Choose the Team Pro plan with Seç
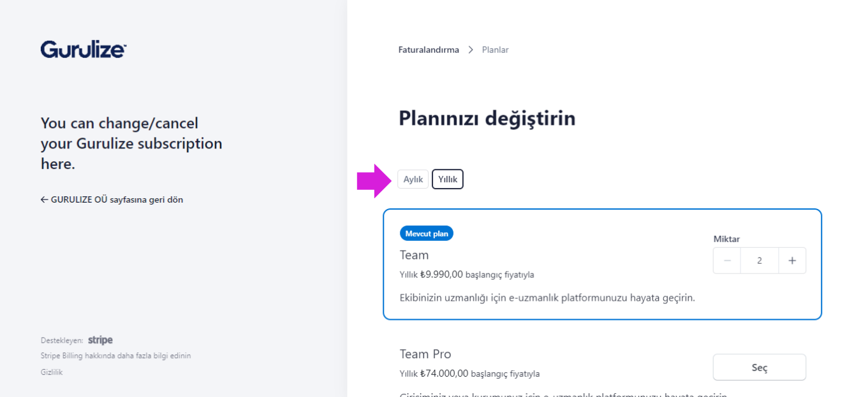The image size is (868, 397). click(760, 368)
